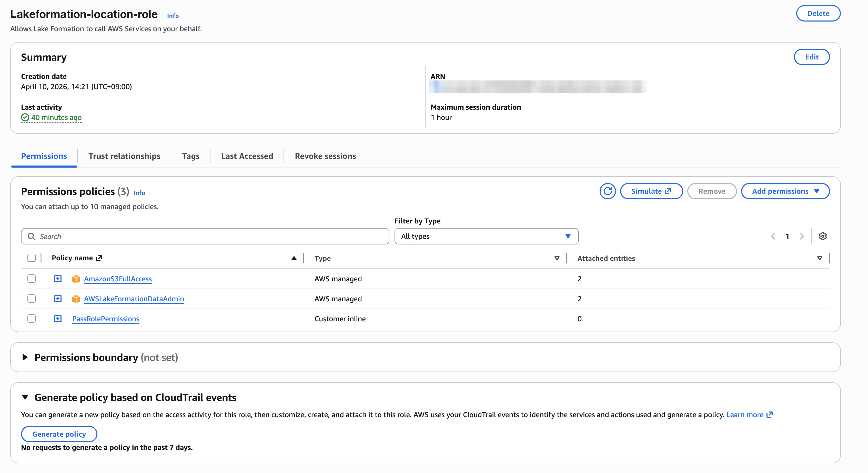This screenshot has height=473, width=868.
Task: Click the Remove button
Action: click(712, 191)
